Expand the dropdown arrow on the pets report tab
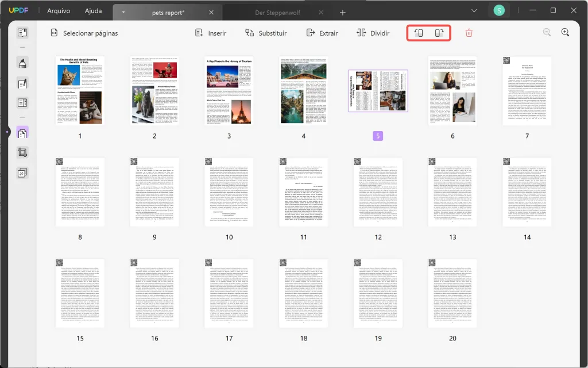 [123, 11]
